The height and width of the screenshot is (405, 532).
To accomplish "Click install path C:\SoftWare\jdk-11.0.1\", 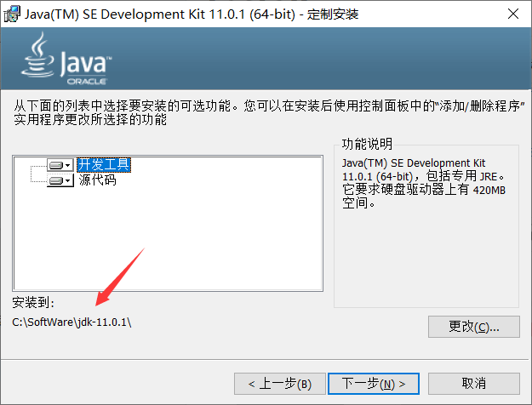I will pos(72,322).
